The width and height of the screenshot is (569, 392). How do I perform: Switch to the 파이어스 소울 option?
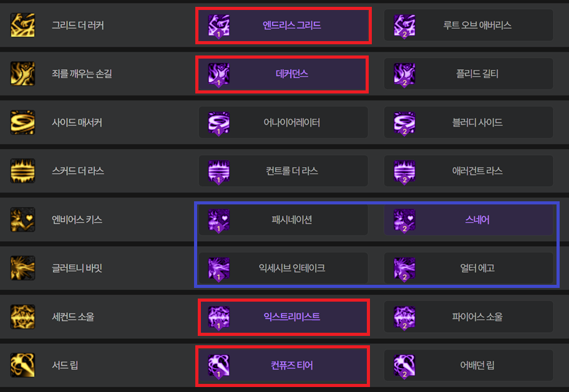point(477,317)
